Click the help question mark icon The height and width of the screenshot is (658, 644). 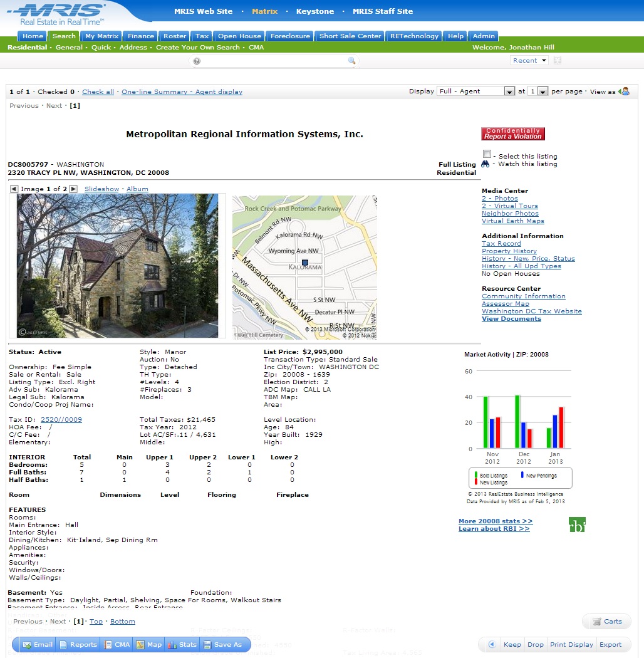[197, 61]
